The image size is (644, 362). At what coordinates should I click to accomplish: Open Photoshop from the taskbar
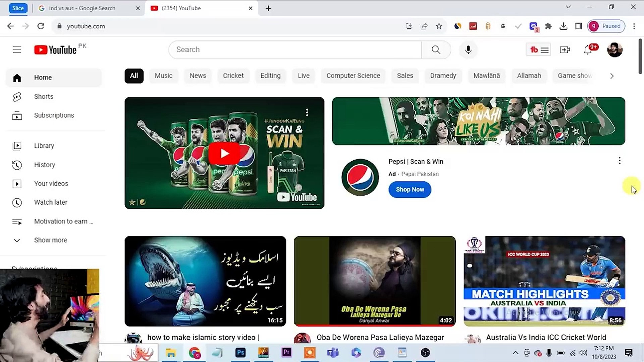tap(240, 353)
